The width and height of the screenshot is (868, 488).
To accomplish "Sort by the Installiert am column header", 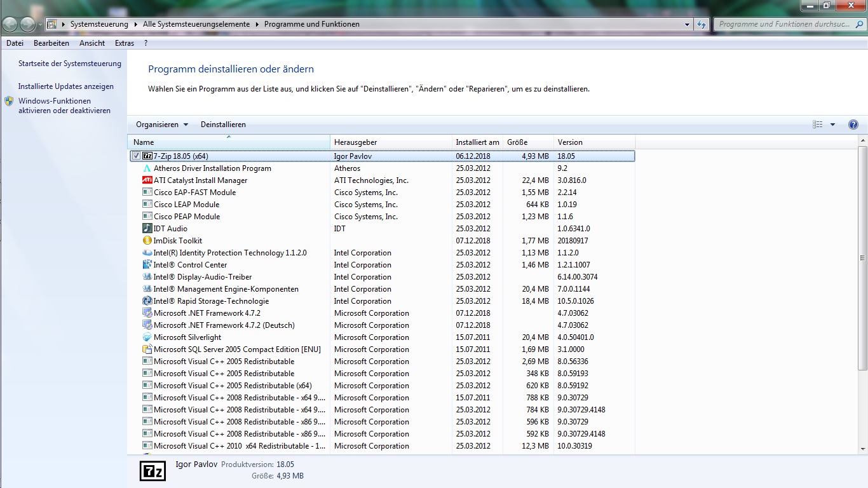I will coord(477,142).
